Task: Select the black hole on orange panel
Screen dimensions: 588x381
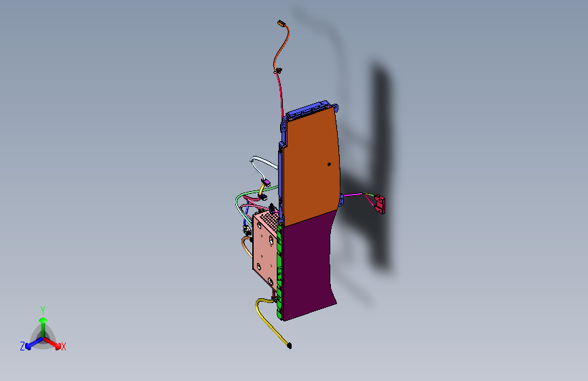Action: tap(329, 164)
